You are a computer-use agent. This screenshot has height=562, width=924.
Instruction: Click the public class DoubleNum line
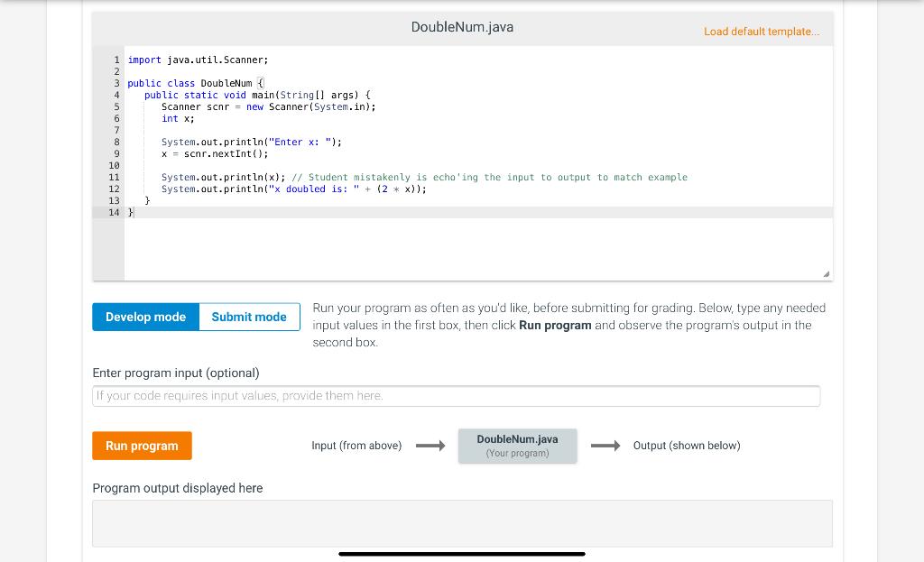click(196, 83)
